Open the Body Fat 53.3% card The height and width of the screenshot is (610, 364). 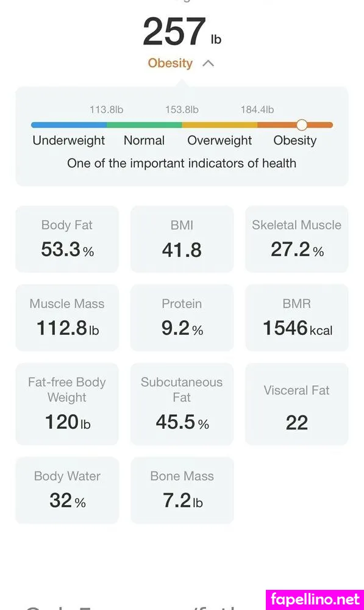[67, 239]
